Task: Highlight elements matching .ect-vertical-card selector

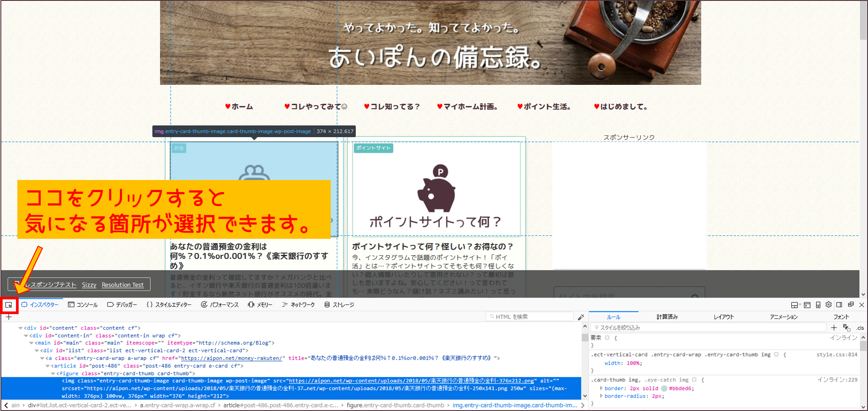Action: click(776, 354)
